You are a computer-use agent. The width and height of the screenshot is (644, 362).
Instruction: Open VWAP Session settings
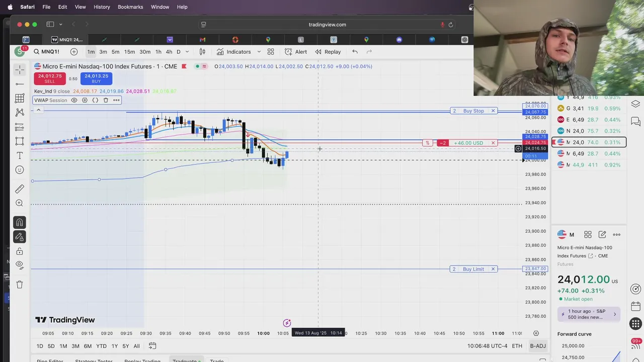(x=85, y=100)
